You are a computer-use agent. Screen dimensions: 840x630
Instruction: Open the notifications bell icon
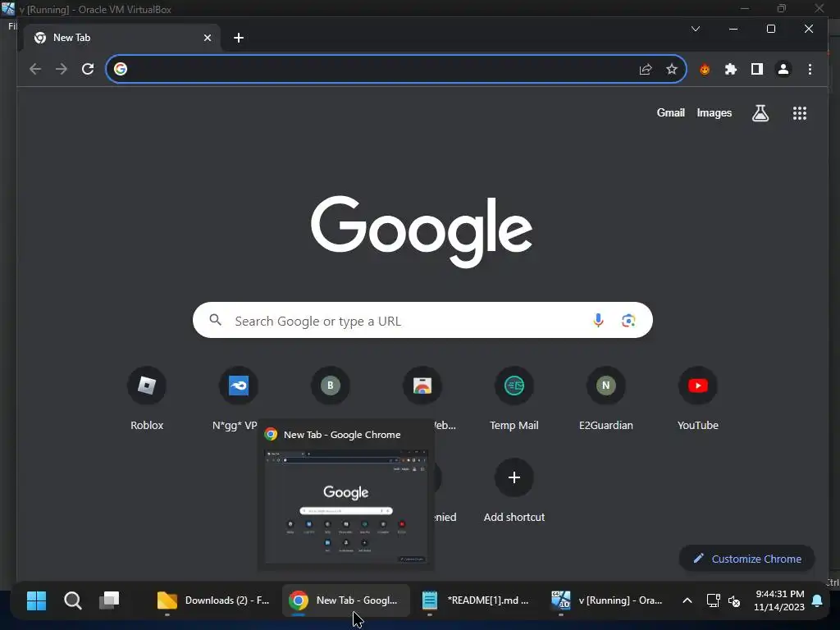(x=817, y=600)
